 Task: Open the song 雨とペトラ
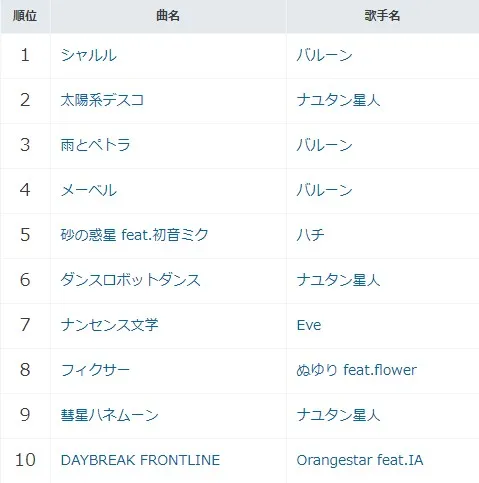coord(95,145)
